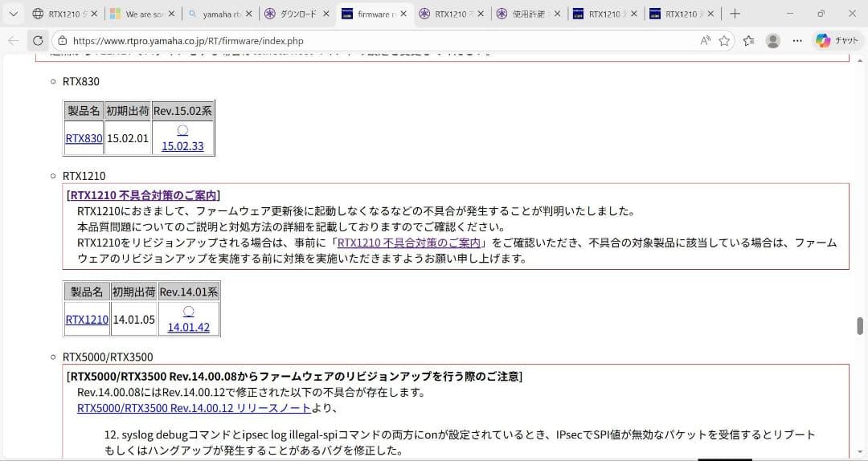Open the user profile icon

[773, 40]
